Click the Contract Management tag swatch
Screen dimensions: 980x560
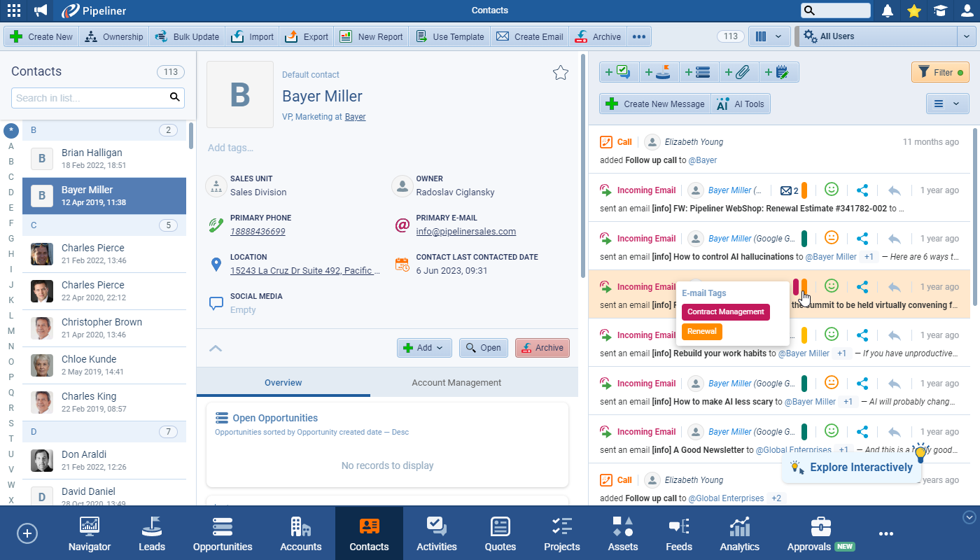725,312
